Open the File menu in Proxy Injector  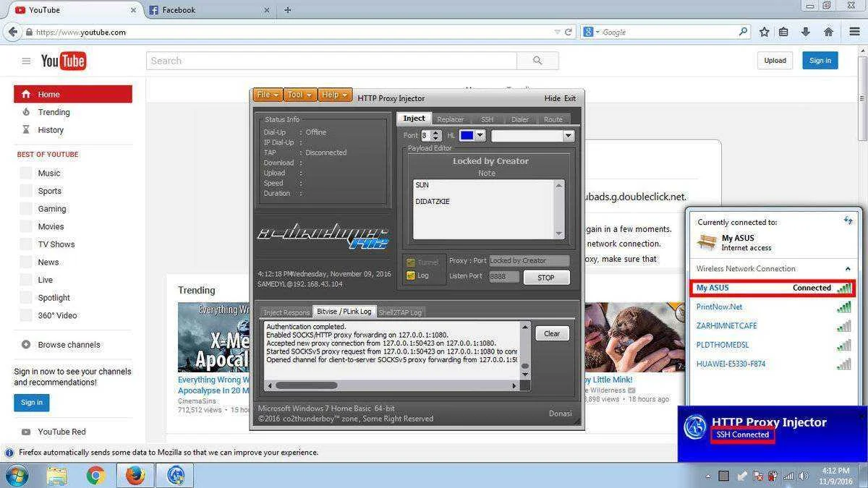(x=268, y=95)
